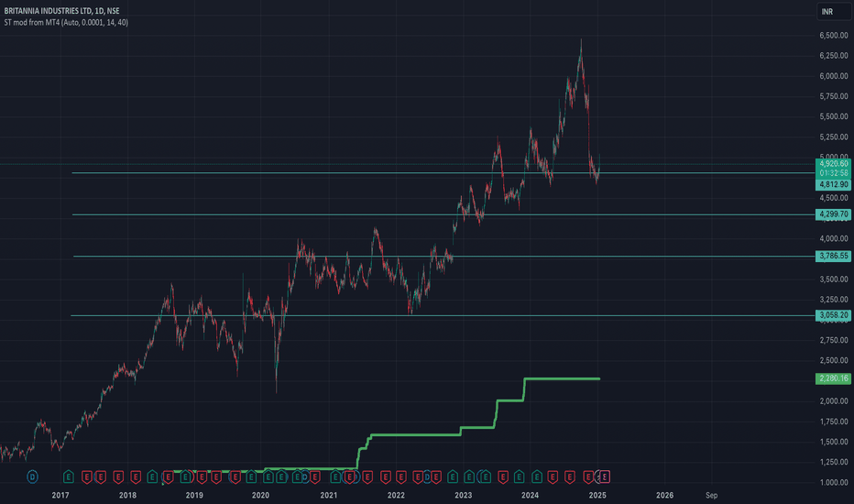The image size is (854, 504).
Task: Click the 4,299.70 horizontal line price tag
Action: coord(833,214)
